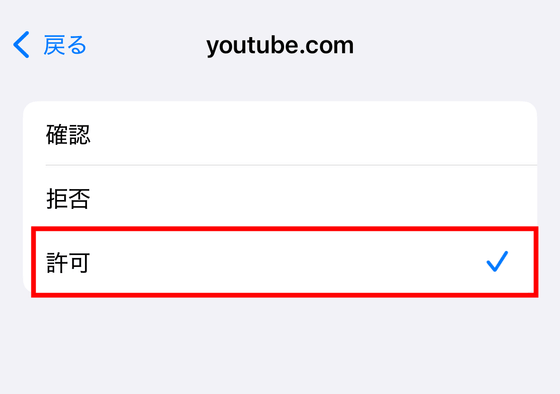This screenshot has width=560, height=394.
Task: Pick Deny (拒否) for youtube.com
Action: tap(280, 197)
